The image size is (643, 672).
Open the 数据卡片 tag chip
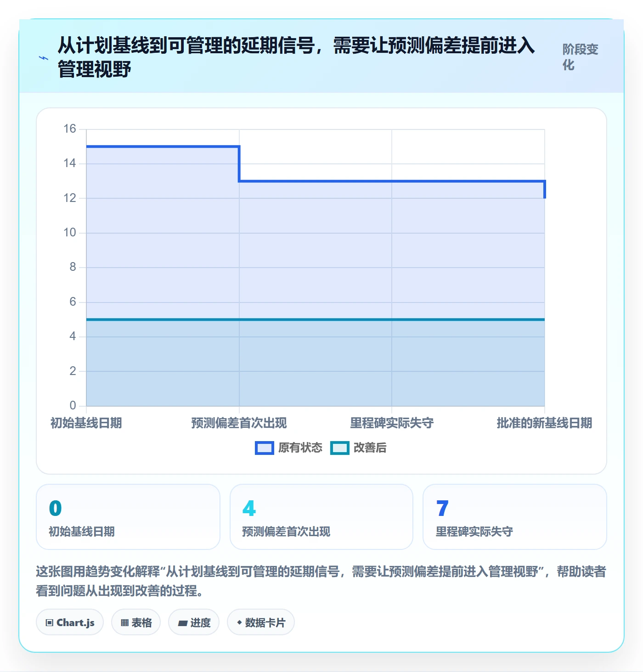click(x=261, y=622)
